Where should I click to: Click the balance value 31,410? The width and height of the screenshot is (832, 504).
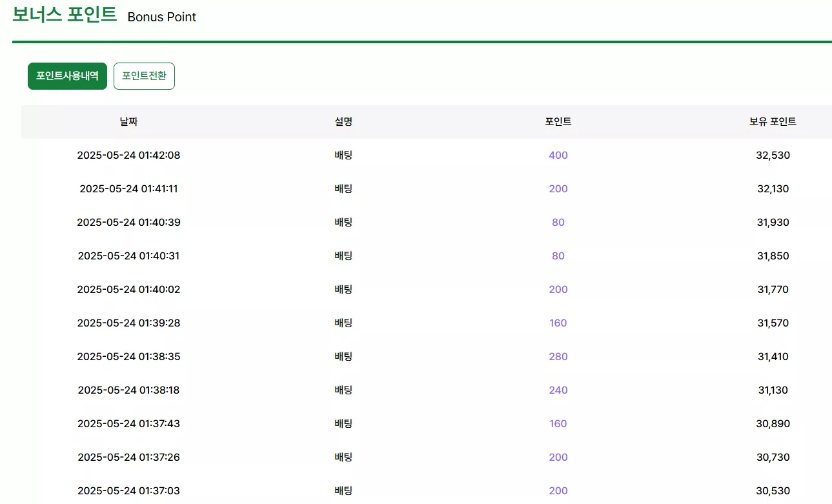click(x=773, y=356)
